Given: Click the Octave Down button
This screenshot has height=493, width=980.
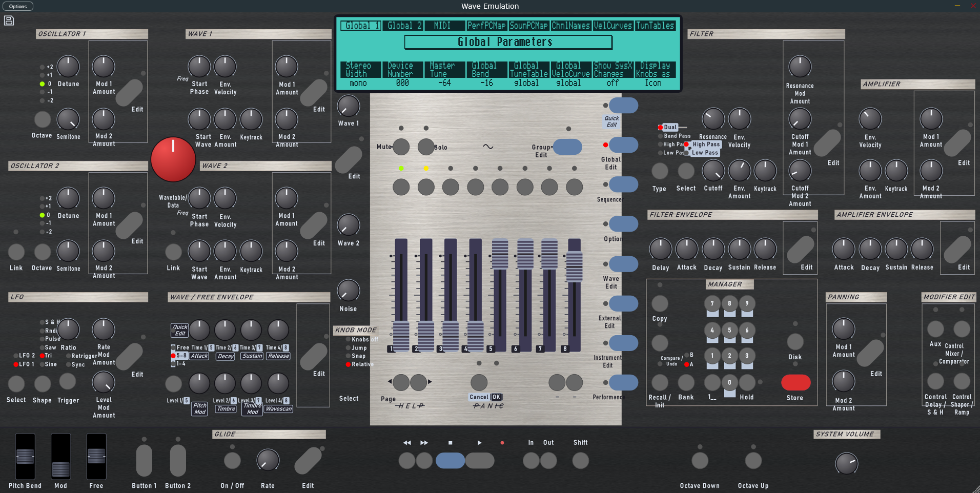Looking at the screenshot, I should click(700, 460).
